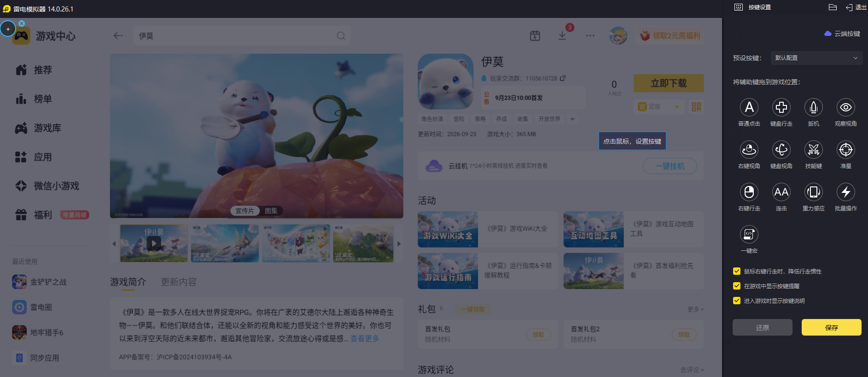
Task: Select the 一键宏 macro icon
Action: pos(749,234)
